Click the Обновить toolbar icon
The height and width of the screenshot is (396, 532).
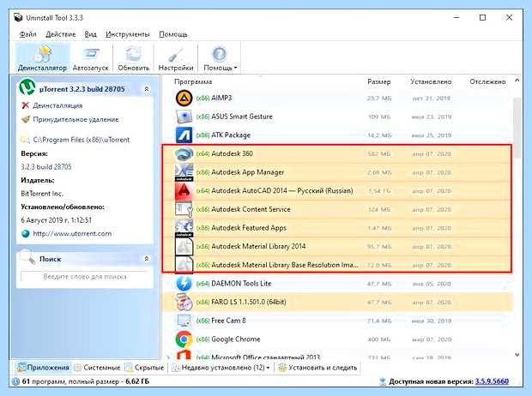point(133,57)
